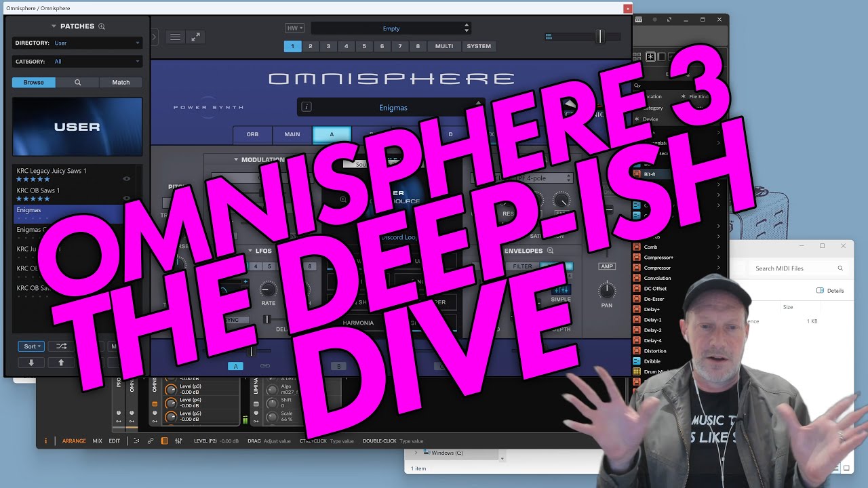Toggle the expand view arrows icon
The width and height of the screenshot is (868, 488).
click(x=195, y=37)
